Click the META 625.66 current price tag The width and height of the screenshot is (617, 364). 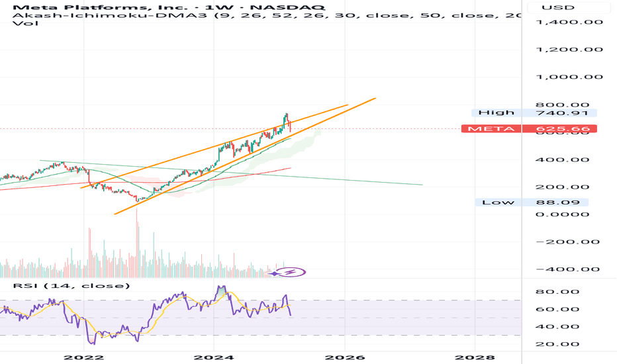[529, 128]
